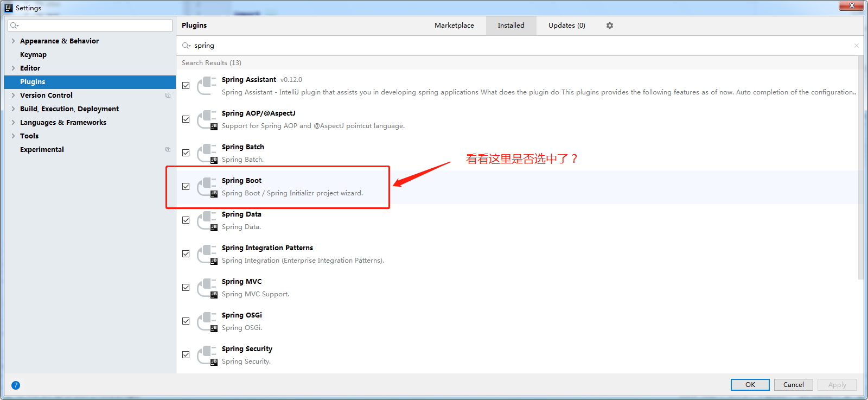The width and height of the screenshot is (868, 400).
Task: Click the Spring Boot plugin icon
Action: [207, 187]
